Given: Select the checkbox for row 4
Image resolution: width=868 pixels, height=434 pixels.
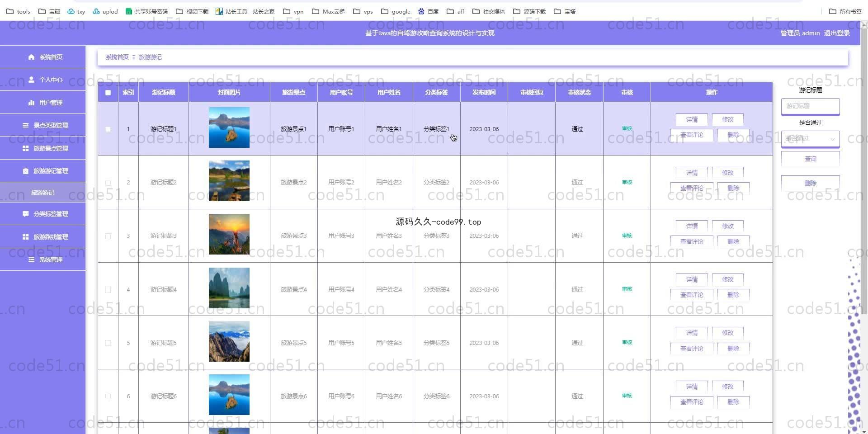Looking at the screenshot, I should [108, 289].
